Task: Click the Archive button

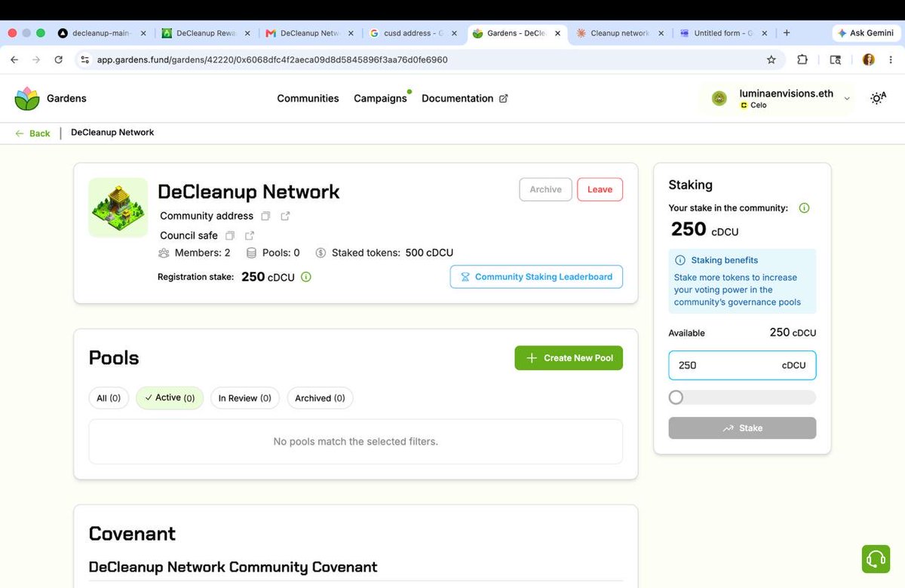Action: [x=545, y=190]
